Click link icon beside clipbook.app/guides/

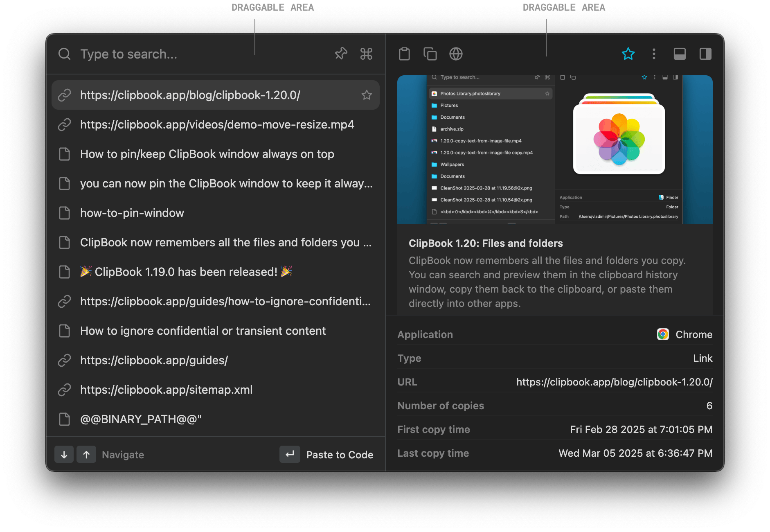64,360
